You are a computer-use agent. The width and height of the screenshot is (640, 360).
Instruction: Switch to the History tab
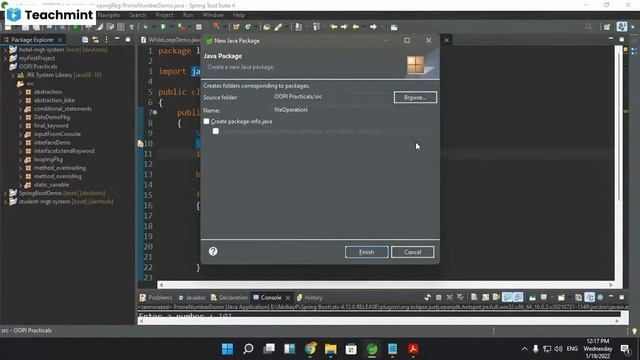pyautogui.click(x=309, y=298)
